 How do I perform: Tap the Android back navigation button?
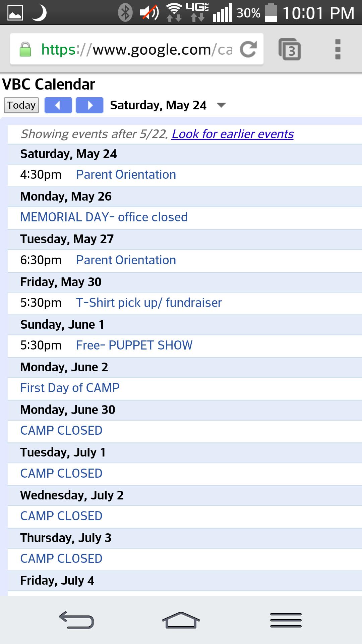point(76,620)
